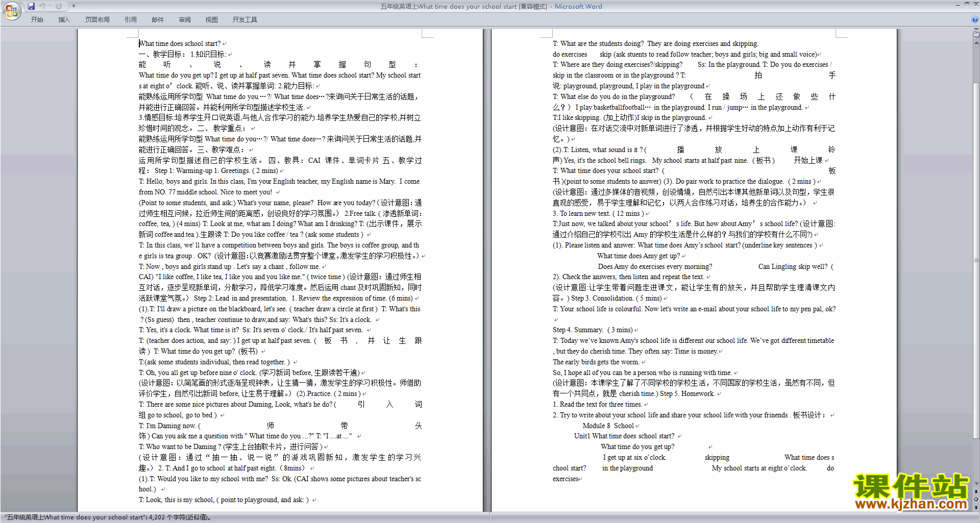Click the window title 'Microsoft Word' text
The image size is (980, 523).
click(x=578, y=7)
